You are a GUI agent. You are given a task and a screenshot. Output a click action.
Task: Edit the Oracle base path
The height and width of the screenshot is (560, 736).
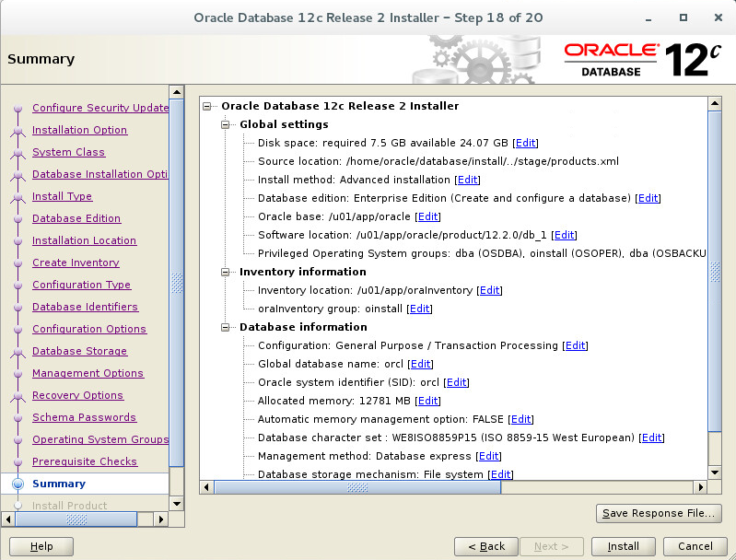pyautogui.click(x=427, y=216)
